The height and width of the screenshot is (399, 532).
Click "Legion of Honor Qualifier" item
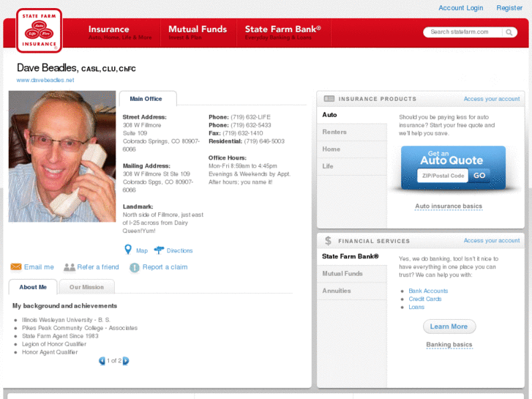tap(54, 344)
